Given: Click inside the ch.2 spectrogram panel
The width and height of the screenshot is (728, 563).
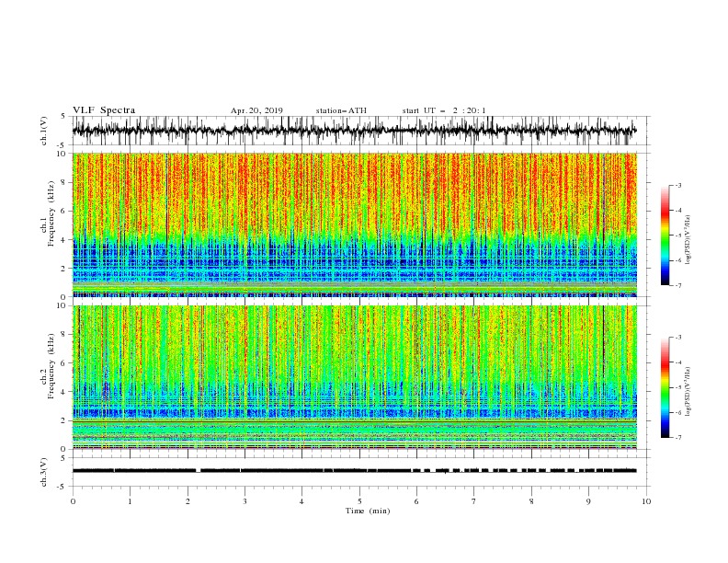Looking at the screenshot, I should click(354, 377).
